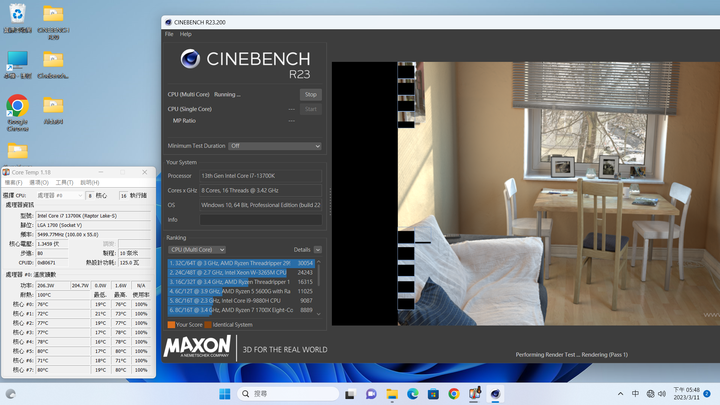Click the input language indicator in tray

click(x=635, y=394)
